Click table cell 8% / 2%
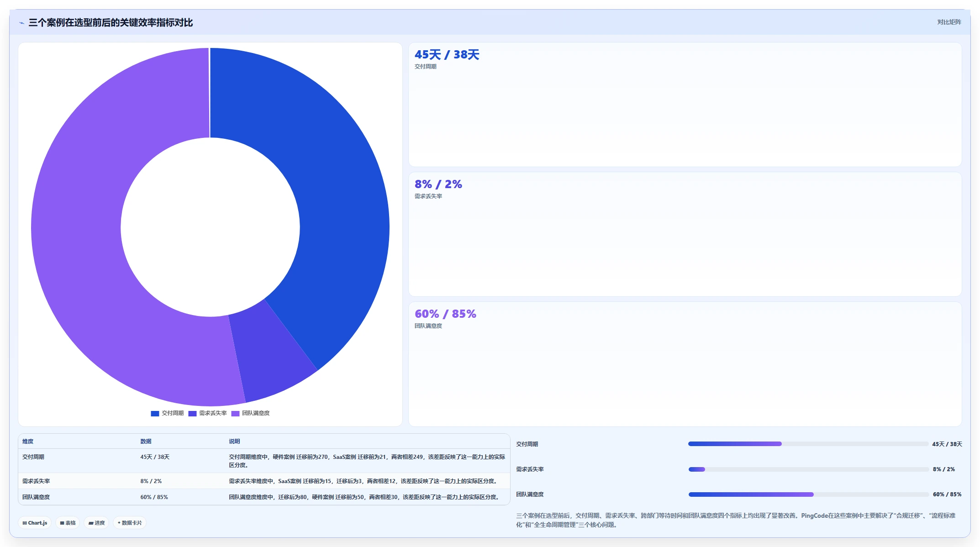The height and width of the screenshot is (547, 980). click(x=151, y=481)
